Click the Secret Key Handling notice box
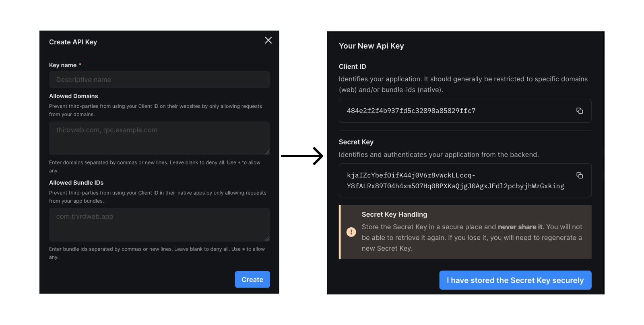 point(465,232)
